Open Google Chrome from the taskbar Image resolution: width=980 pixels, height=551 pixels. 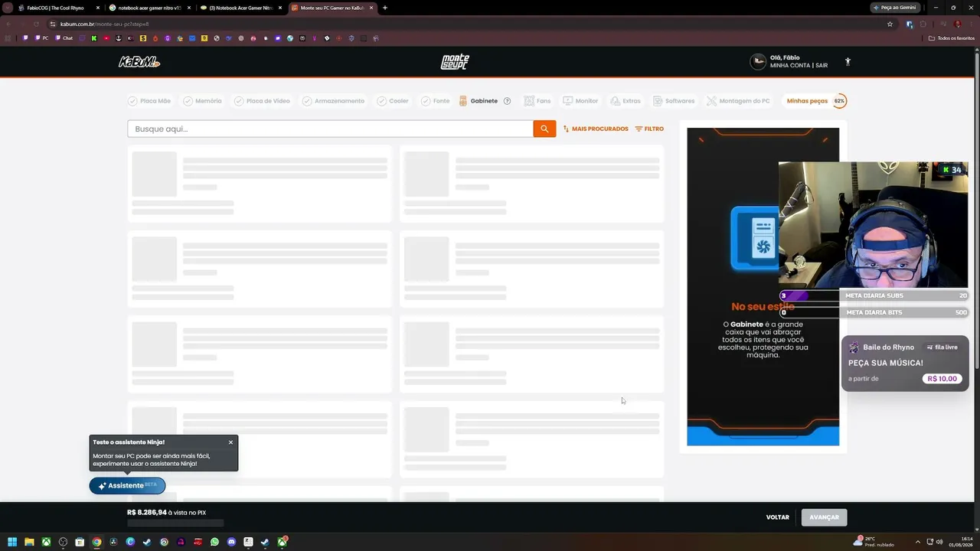coord(96,542)
